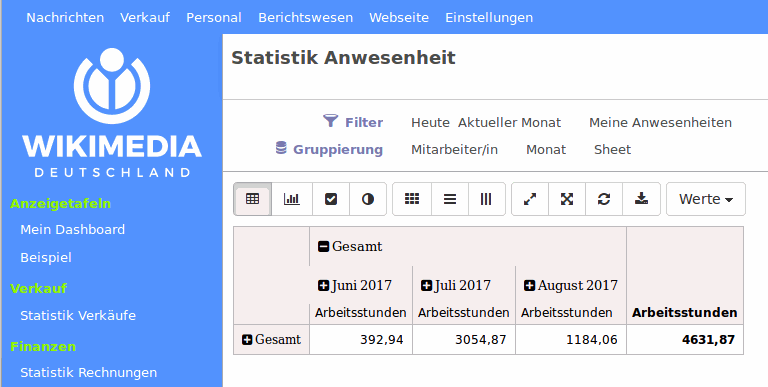Open the Personal menu

pyautogui.click(x=214, y=18)
